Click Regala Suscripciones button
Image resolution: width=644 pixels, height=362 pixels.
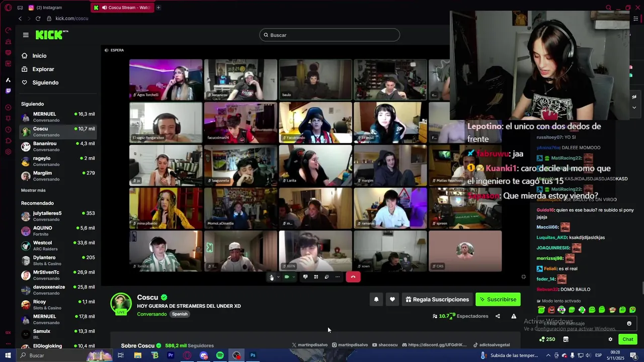point(437,300)
